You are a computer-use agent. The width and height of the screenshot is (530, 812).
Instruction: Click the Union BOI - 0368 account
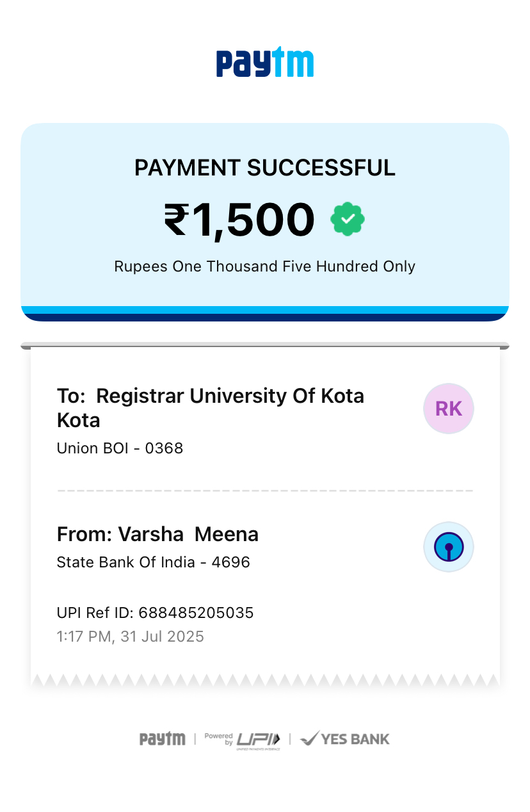120,448
